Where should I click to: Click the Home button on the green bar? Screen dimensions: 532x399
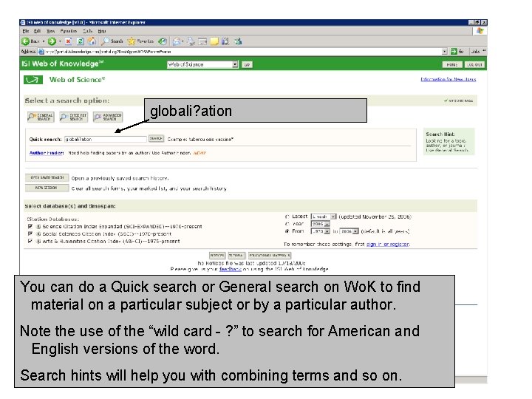452,64
